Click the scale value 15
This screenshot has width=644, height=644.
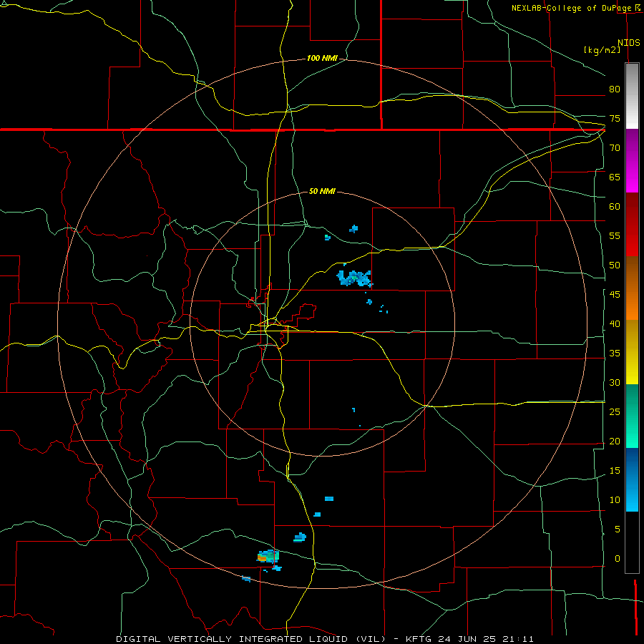tap(615, 471)
